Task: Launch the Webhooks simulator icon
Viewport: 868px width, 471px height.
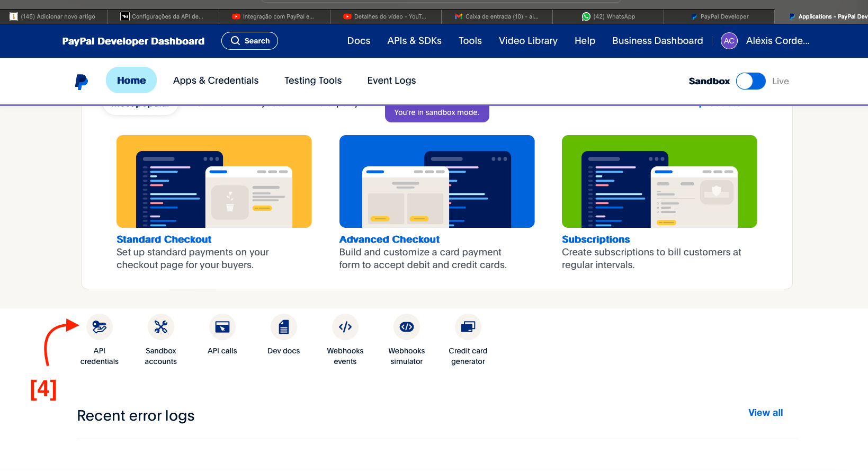Action: (407, 327)
